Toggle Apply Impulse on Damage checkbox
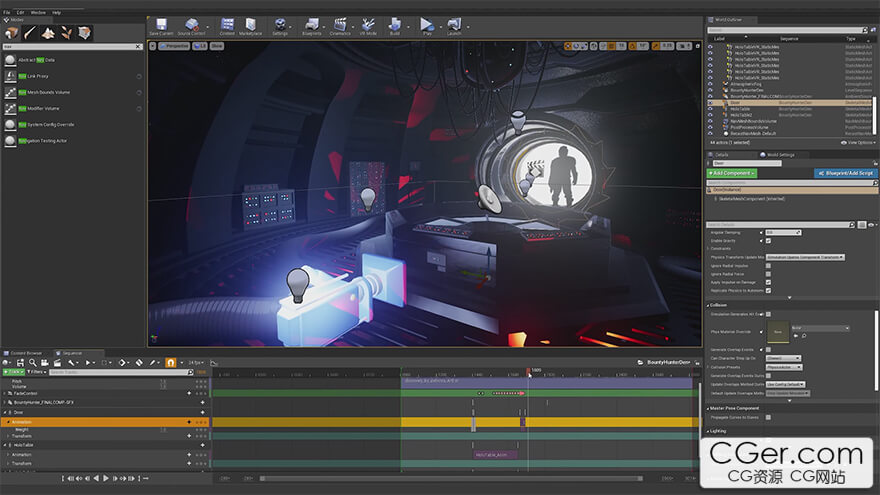This screenshot has height=495, width=880. [768, 282]
